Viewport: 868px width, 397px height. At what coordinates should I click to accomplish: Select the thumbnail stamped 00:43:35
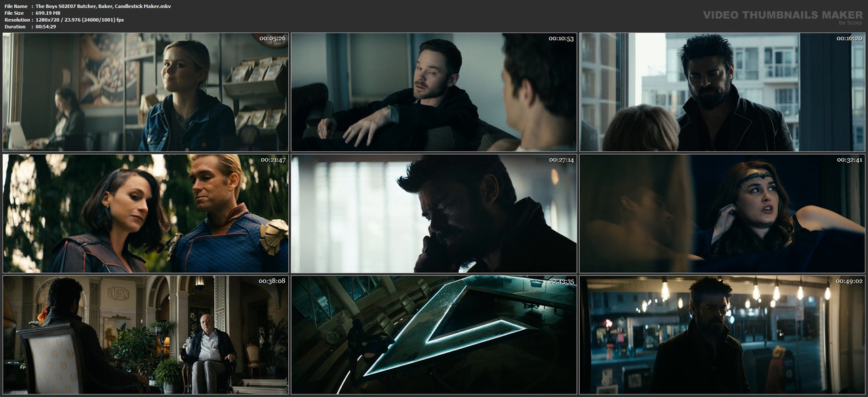point(434,335)
